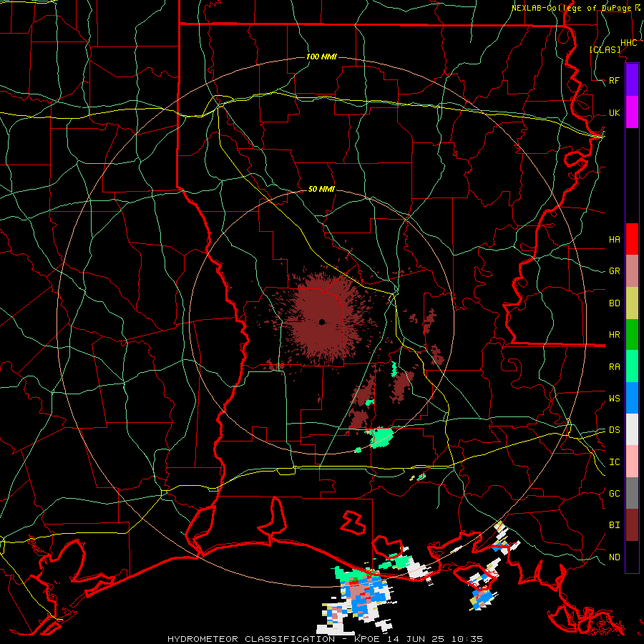Image resolution: width=644 pixels, height=644 pixels.
Task: Click the RA bright green legend swatch
Action: click(x=632, y=366)
